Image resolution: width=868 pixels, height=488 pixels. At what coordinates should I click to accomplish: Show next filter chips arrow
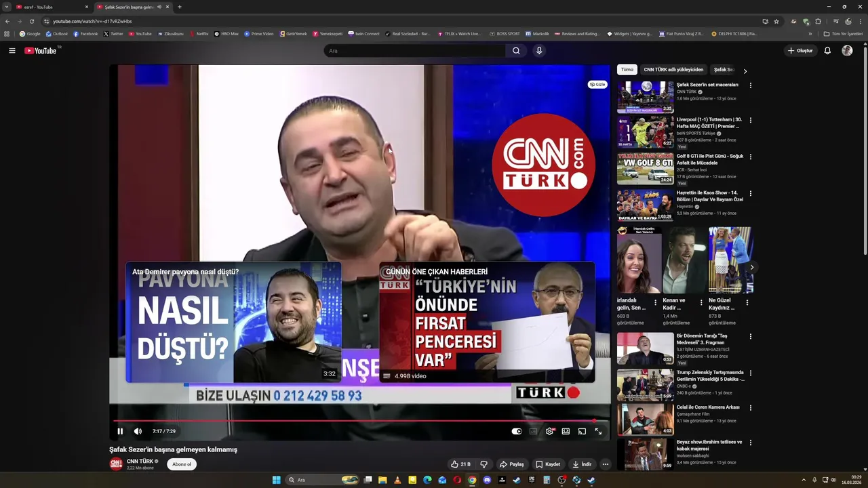click(745, 70)
